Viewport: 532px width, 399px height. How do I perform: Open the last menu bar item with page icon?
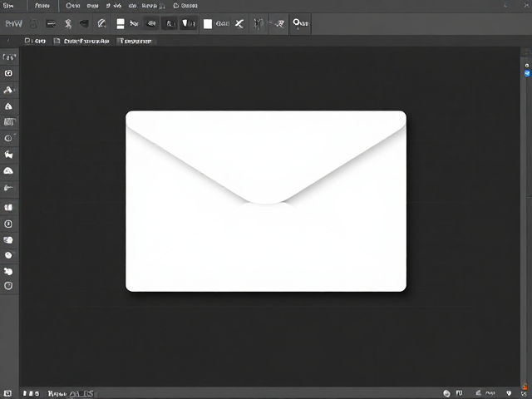pyautogui.click(x=185, y=6)
